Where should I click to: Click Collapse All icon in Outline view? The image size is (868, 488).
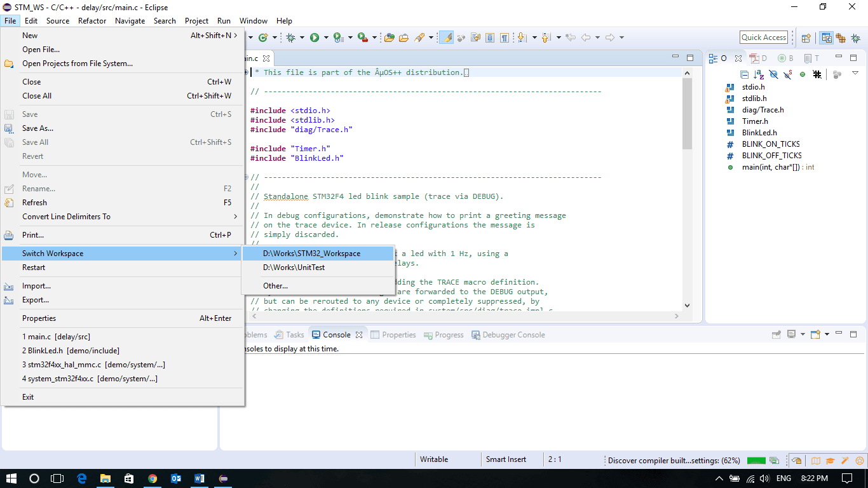pyautogui.click(x=744, y=74)
